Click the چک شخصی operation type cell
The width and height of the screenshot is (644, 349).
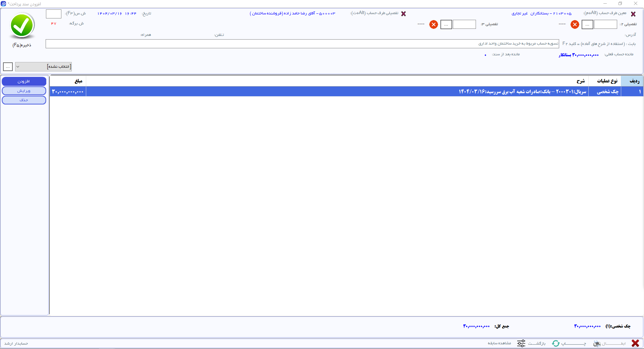605,92
